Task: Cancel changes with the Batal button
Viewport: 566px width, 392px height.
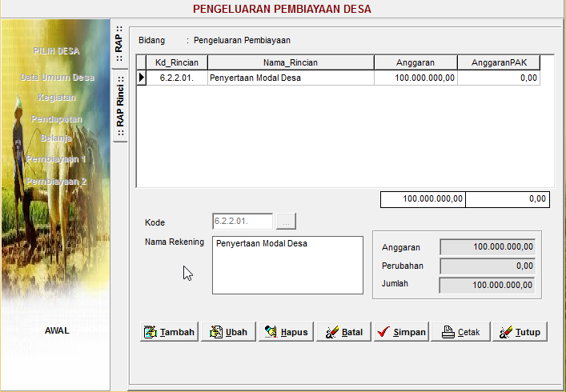Action: click(x=344, y=332)
